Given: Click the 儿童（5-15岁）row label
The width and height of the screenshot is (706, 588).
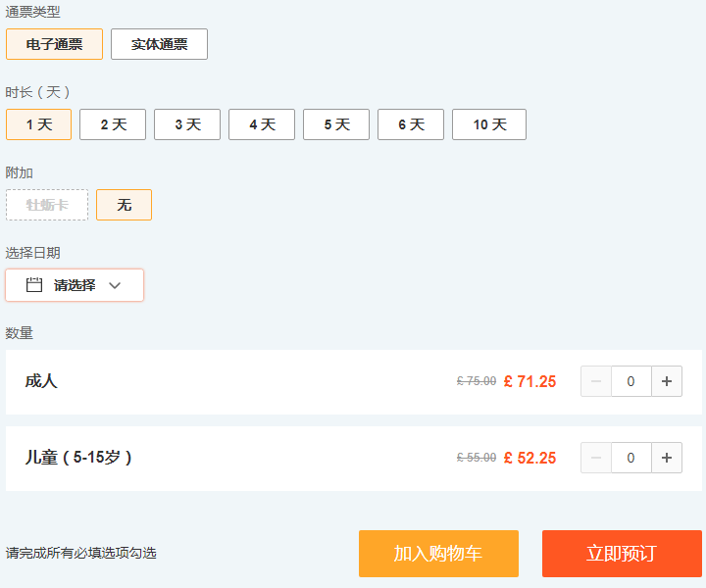Looking at the screenshot, I should 78,458.
